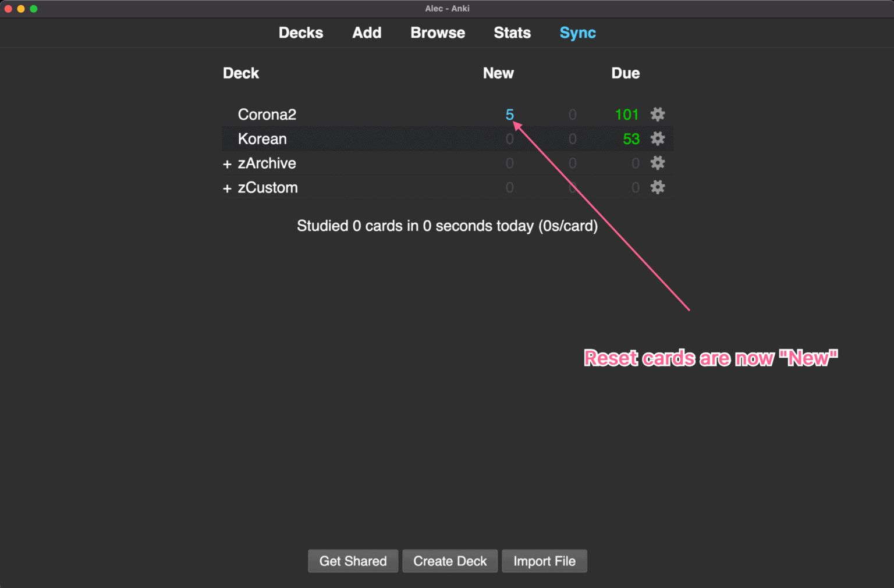Click the blue new-card count for Corona2
The height and width of the screenshot is (588, 894).
click(x=510, y=114)
